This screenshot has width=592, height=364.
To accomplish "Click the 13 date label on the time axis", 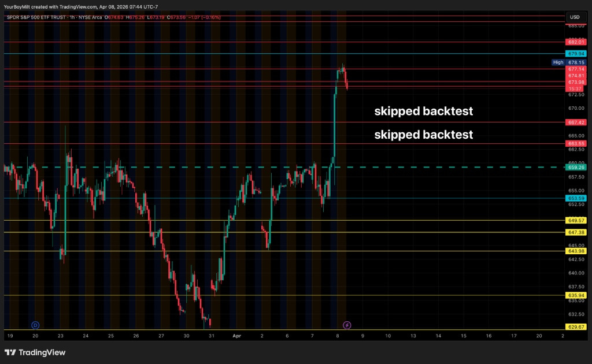I will 413,336.
